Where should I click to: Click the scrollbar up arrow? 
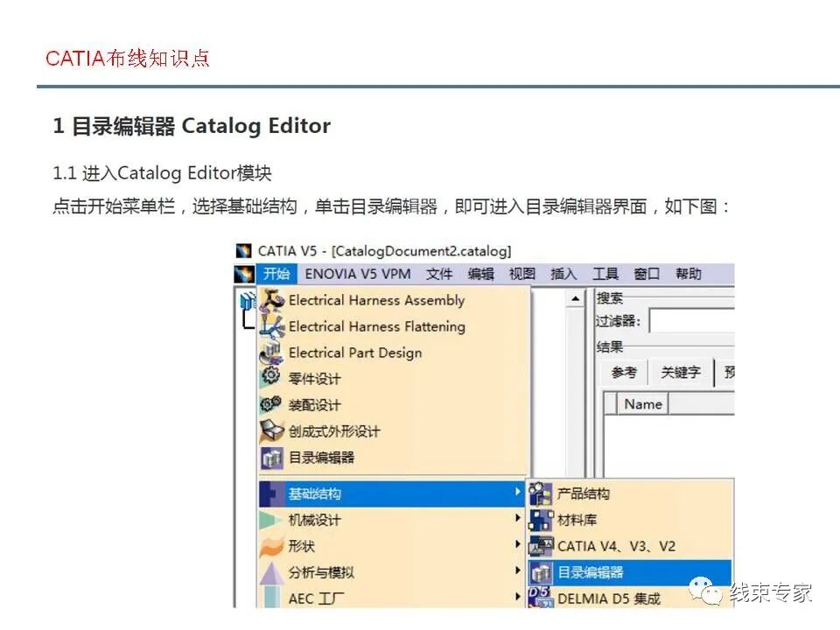pyautogui.click(x=575, y=297)
